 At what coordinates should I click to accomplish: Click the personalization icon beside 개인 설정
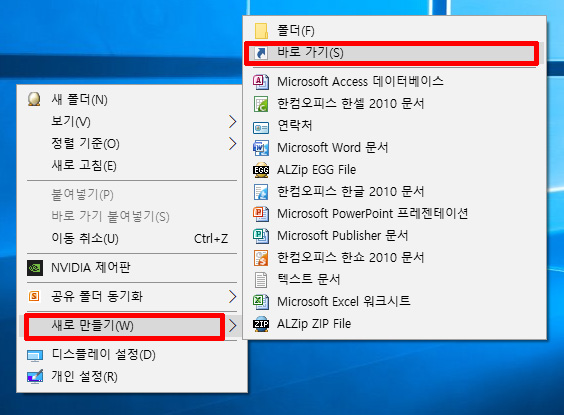pos(35,377)
